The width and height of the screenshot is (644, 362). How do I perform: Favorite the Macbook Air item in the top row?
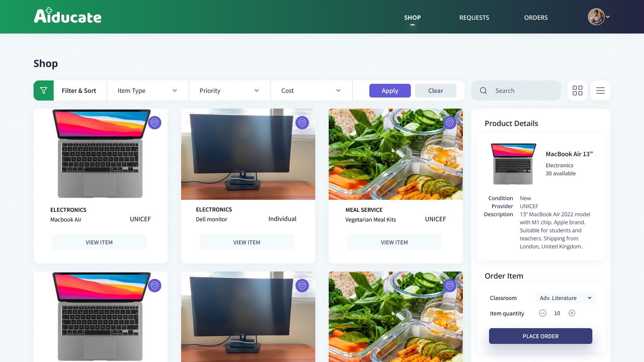pos(155,123)
